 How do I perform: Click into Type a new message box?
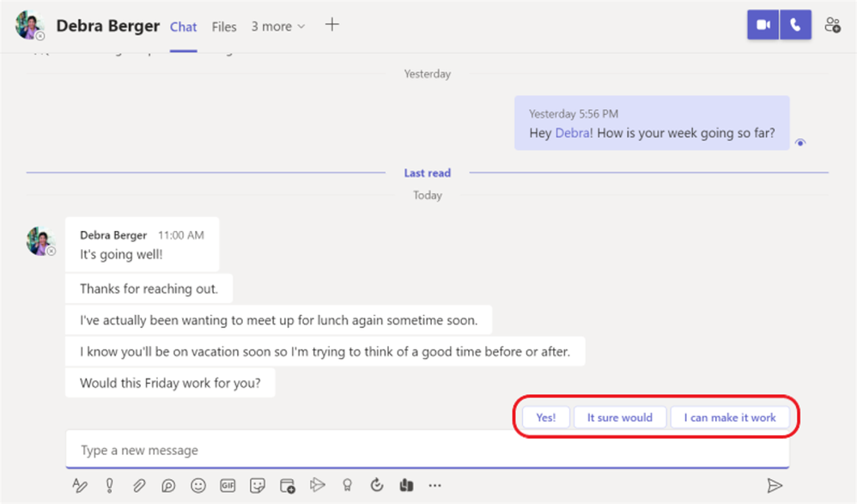tap(428, 450)
